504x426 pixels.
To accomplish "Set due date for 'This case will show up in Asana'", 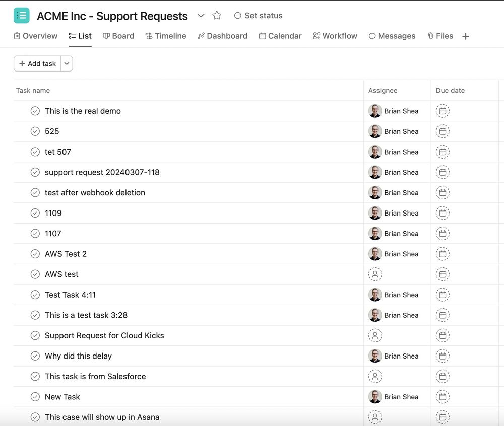I will coord(443,417).
